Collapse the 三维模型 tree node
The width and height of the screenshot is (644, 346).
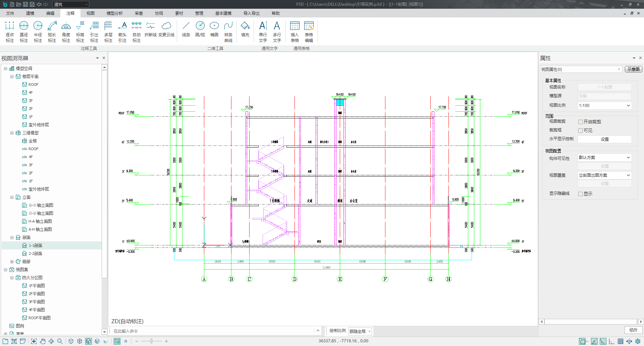pyautogui.click(x=12, y=133)
